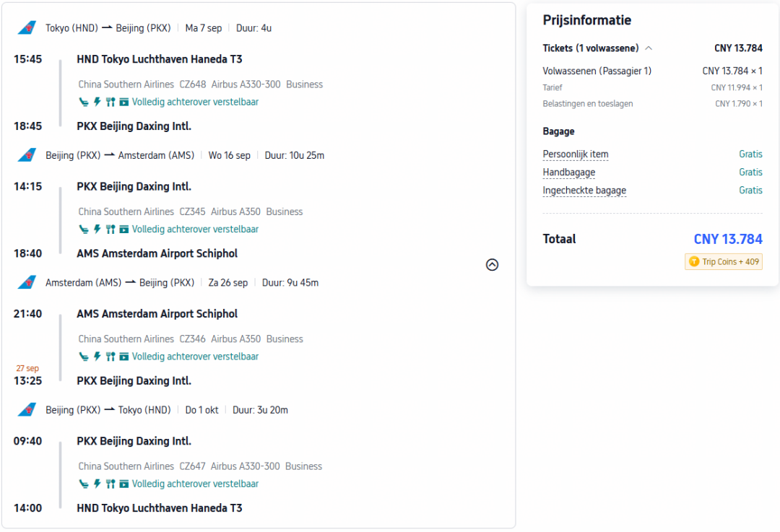Click the total price CNY 13.784
This screenshot has width=780, height=532.
point(728,239)
